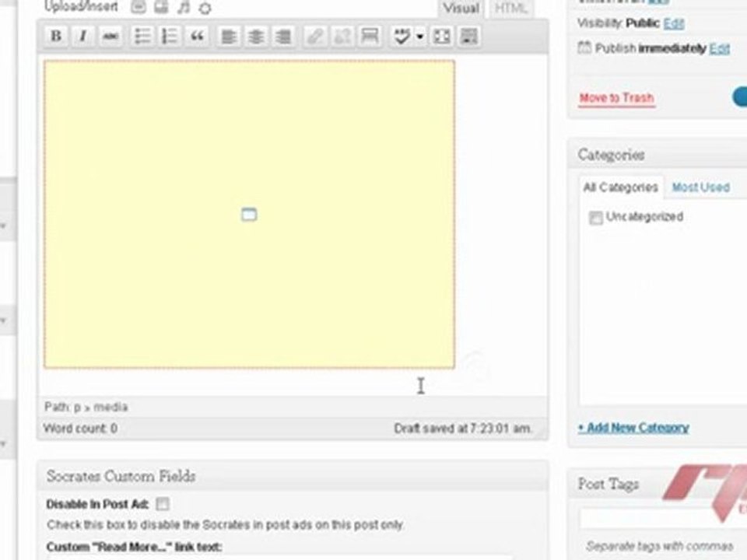Screen dimensions: 747x560
Task: Click the insert link icon
Action: (x=315, y=37)
